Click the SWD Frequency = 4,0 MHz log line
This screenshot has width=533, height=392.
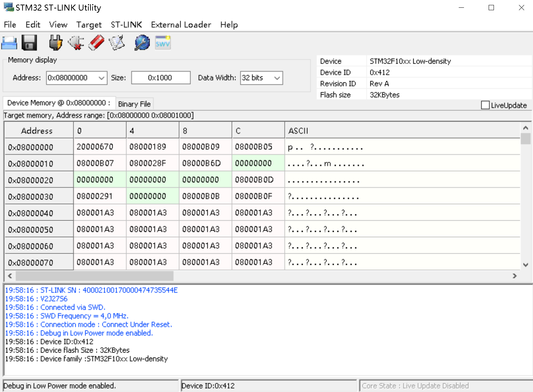[x=67, y=316]
